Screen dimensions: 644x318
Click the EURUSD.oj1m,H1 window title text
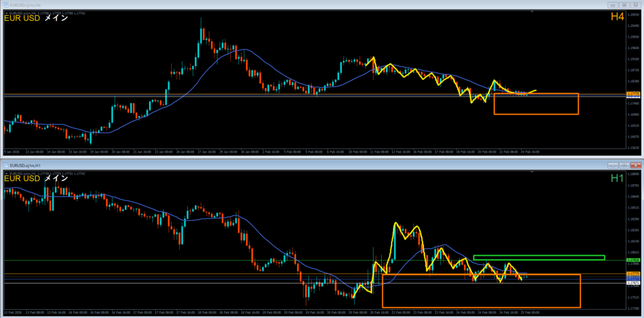click(25, 165)
